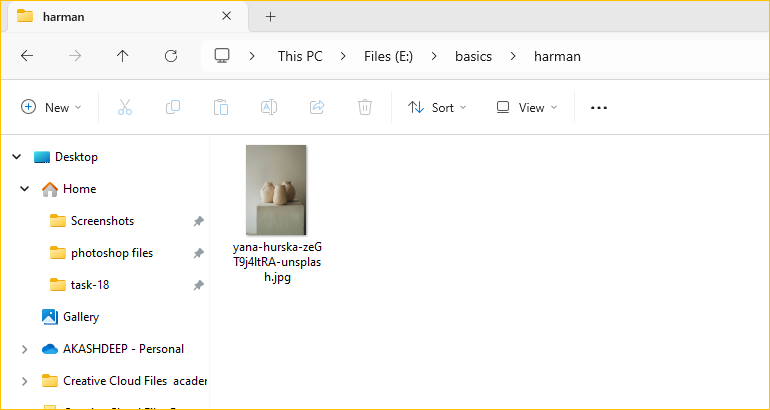Screen dimensions: 770x410
Task: Unpin the Screenshots folder from Quick access
Action: pyautogui.click(x=198, y=221)
